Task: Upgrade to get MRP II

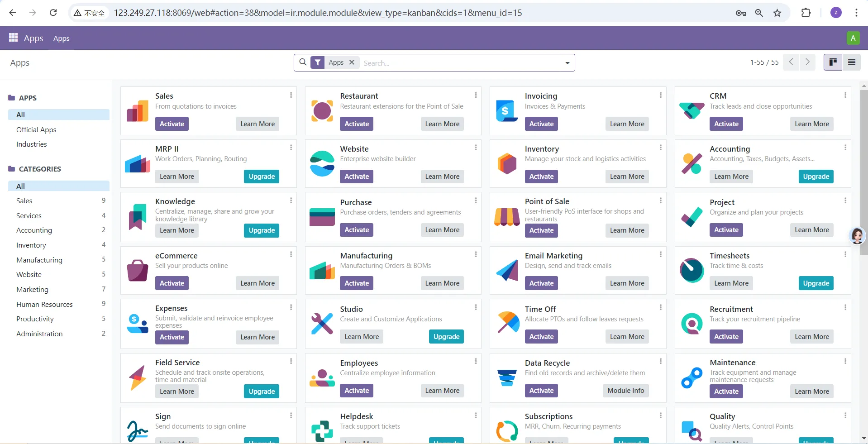Action: coord(262,177)
